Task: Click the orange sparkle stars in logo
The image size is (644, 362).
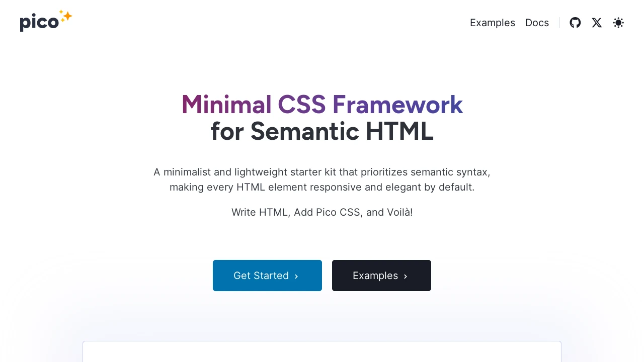Action: tap(66, 16)
